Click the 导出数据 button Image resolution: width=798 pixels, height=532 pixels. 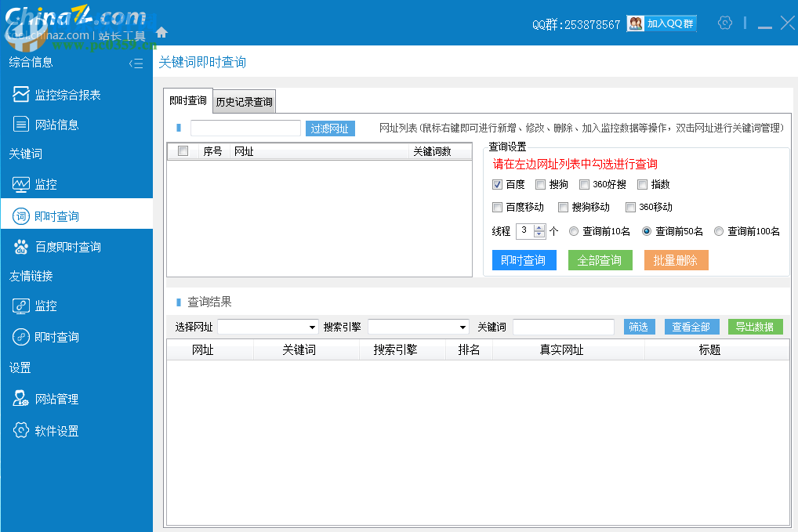click(x=755, y=327)
